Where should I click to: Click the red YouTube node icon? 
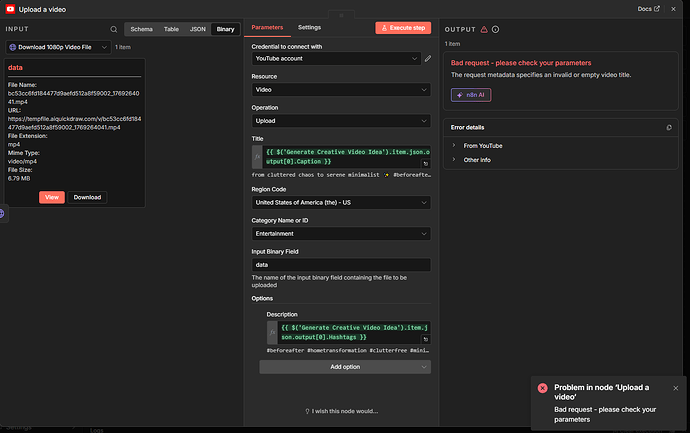point(9,8)
